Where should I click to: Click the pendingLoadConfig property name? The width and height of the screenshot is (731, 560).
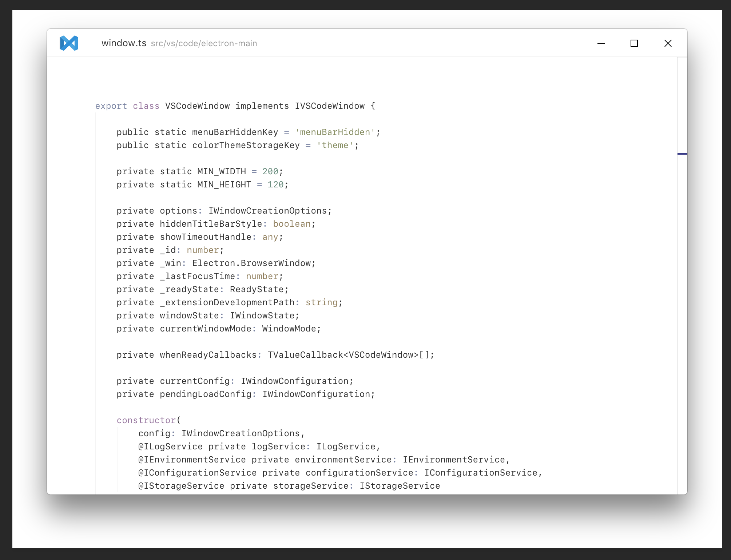click(x=206, y=394)
